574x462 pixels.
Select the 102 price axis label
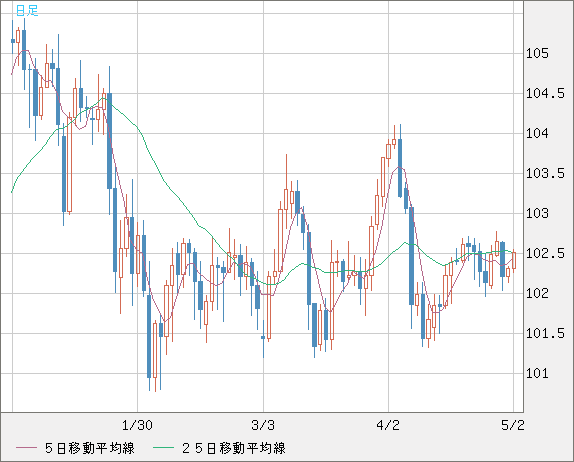(537, 293)
